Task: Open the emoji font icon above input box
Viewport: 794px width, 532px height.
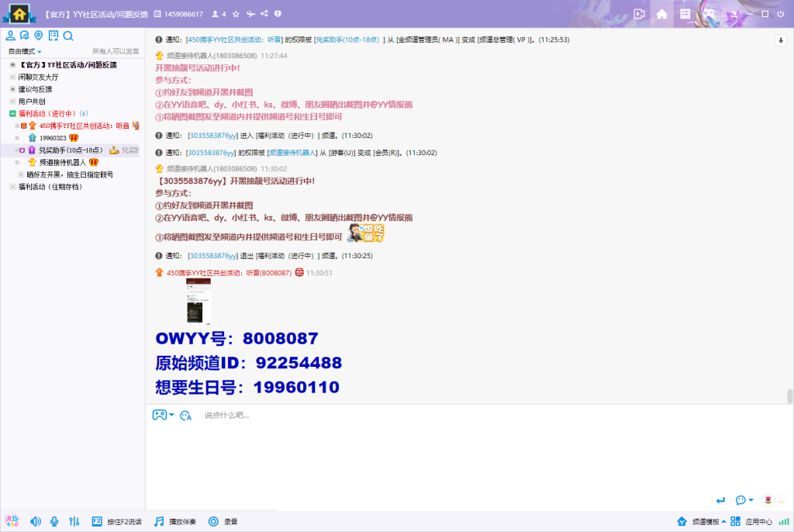Action: [x=186, y=416]
